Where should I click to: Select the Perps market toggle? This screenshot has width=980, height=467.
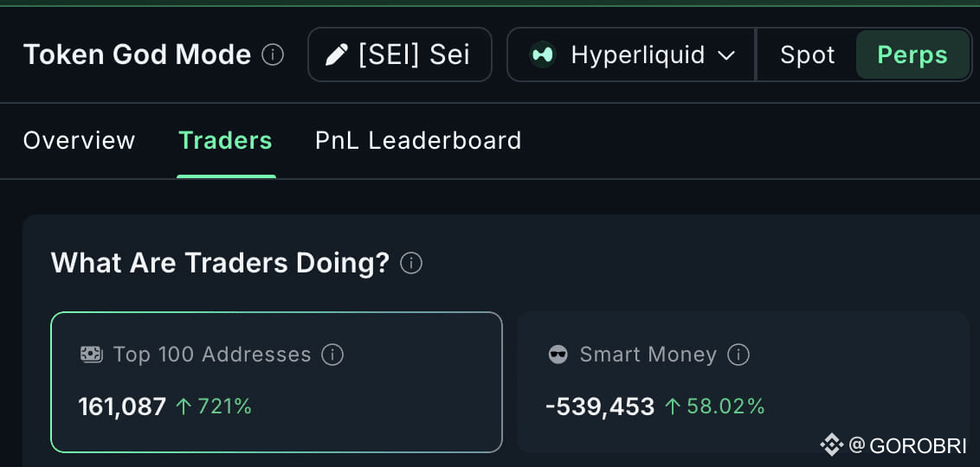[912, 55]
